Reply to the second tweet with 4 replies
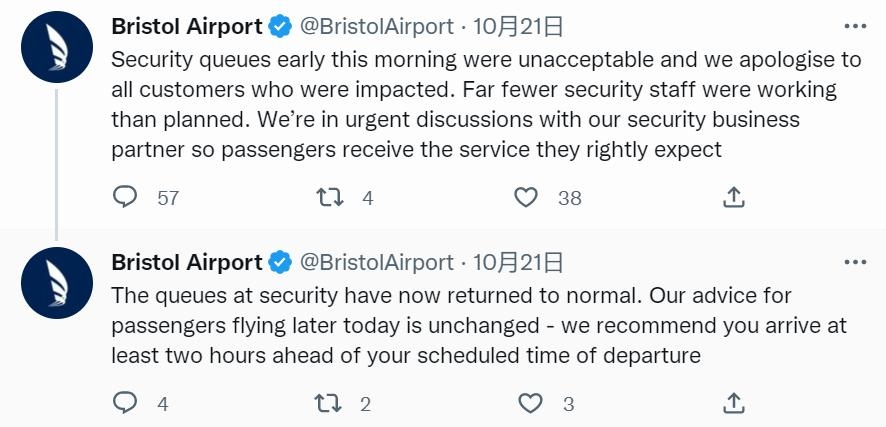 [125, 403]
